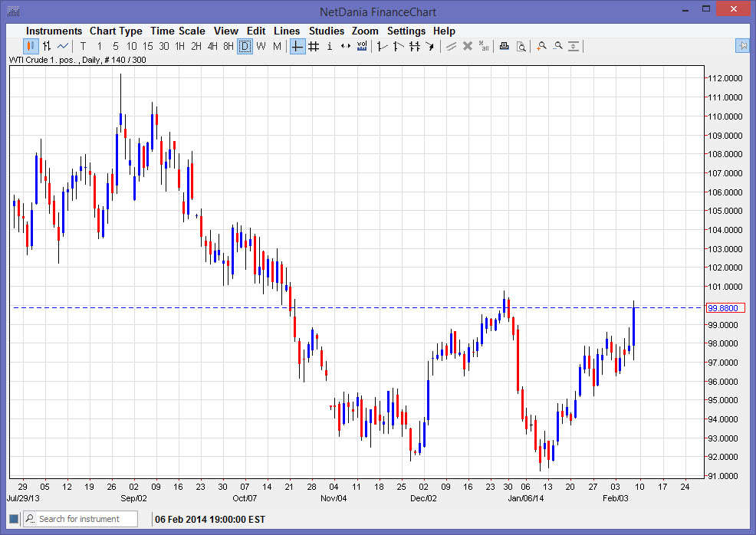Open the Instruments menu

click(x=54, y=31)
